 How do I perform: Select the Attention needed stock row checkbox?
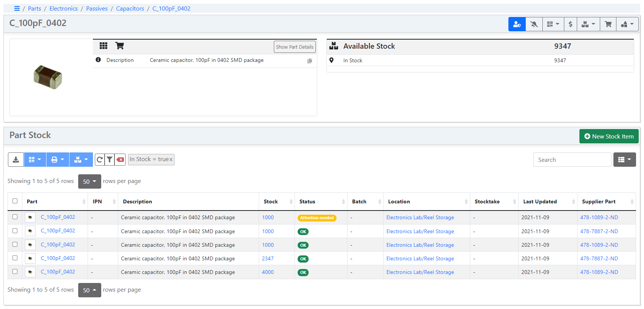pyautogui.click(x=15, y=217)
